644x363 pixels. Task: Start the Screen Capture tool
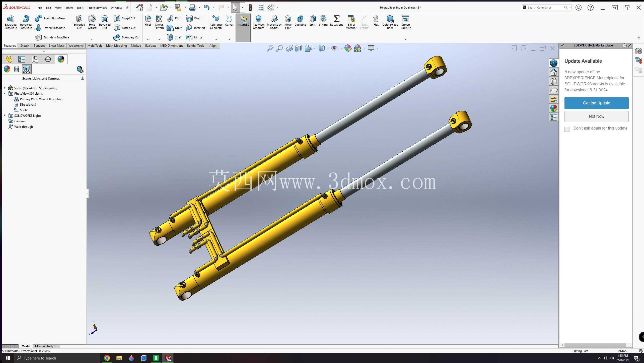coord(405,22)
